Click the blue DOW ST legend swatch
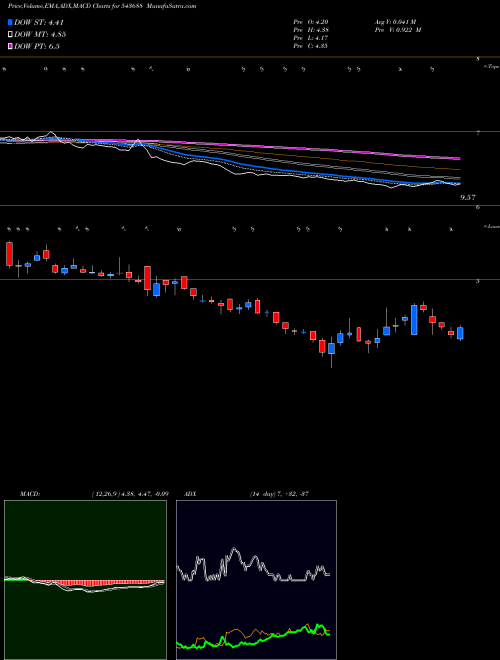This screenshot has width=500, height=660. pyautogui.click(x=10, y=23)
